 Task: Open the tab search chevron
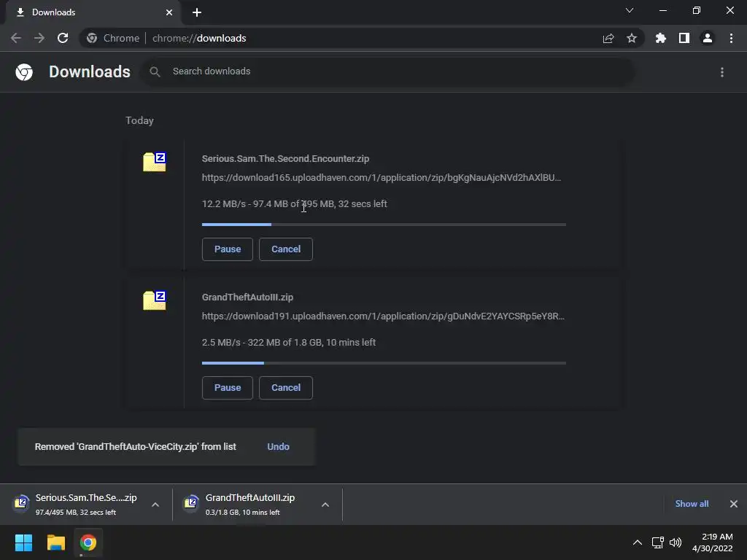tap(630, 10)
